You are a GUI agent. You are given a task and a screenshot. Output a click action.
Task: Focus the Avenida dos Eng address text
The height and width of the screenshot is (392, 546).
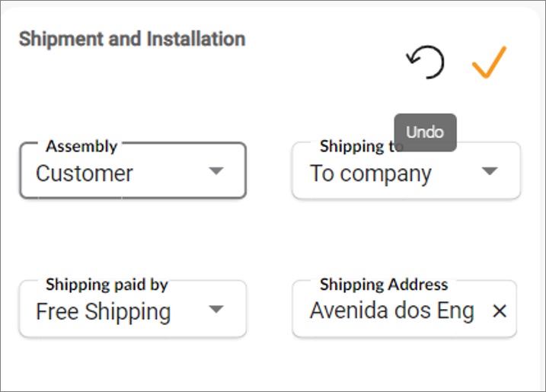[392, 311]
